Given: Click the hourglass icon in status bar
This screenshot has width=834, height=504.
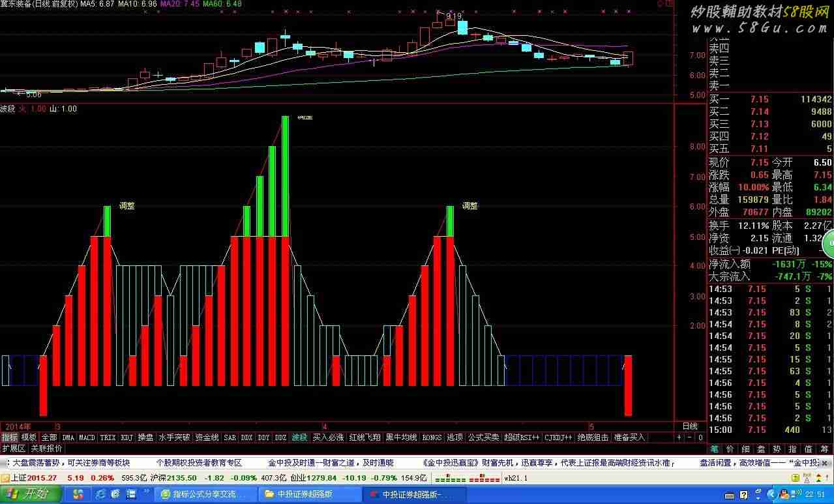Looking at the screenshot, I should [806, 479].
